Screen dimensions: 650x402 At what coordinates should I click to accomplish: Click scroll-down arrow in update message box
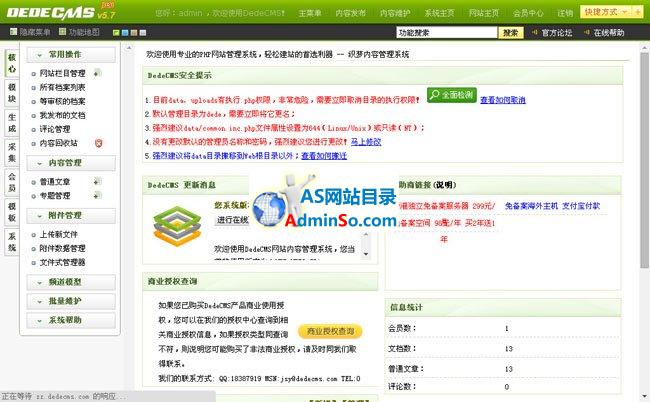tap(366, 254)
